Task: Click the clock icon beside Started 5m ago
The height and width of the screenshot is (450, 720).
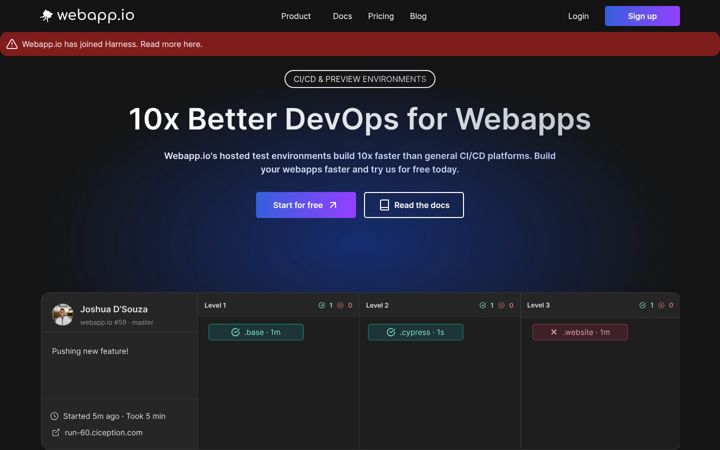Action: [x=54, y=416]
